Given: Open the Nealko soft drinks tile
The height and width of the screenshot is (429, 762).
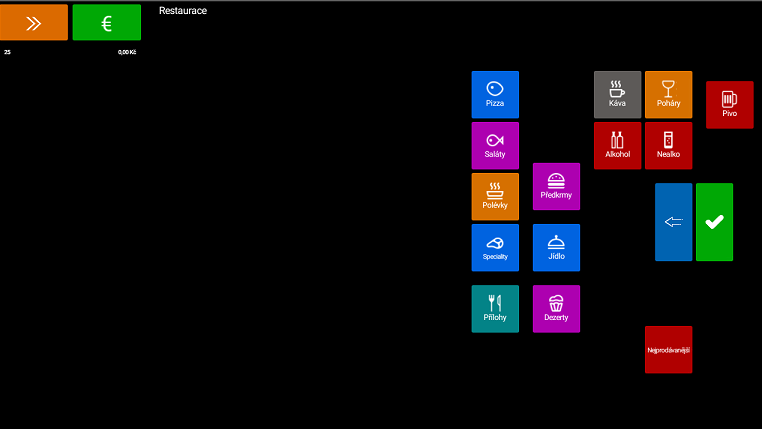Looking at the screenshot, I should pos(668,146).
